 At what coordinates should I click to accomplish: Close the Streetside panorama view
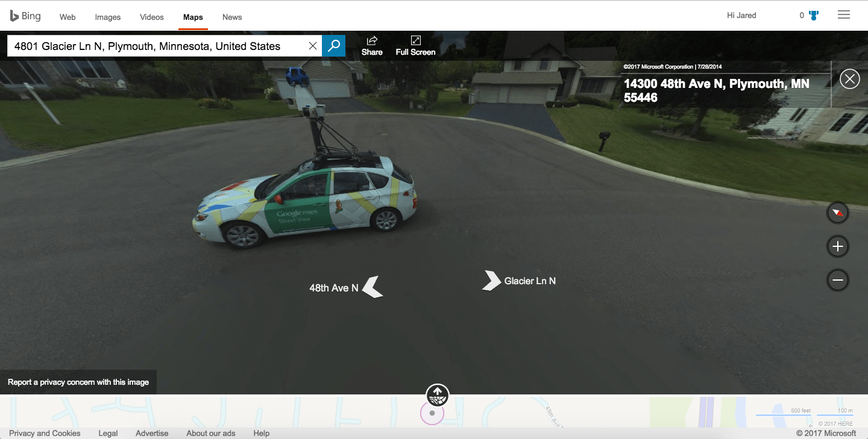849,78
